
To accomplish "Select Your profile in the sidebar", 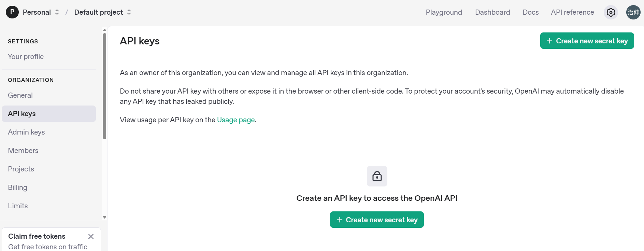I will coord(49,57).
